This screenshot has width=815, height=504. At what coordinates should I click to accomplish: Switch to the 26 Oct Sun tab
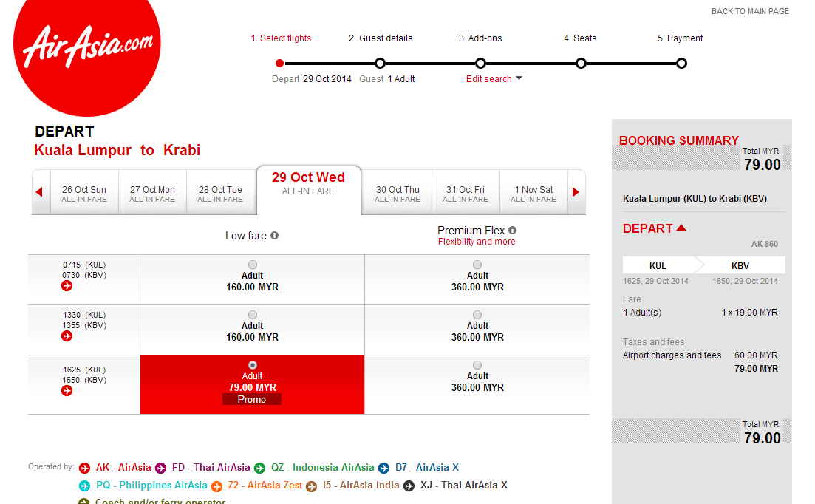click(x=84, y=194)
